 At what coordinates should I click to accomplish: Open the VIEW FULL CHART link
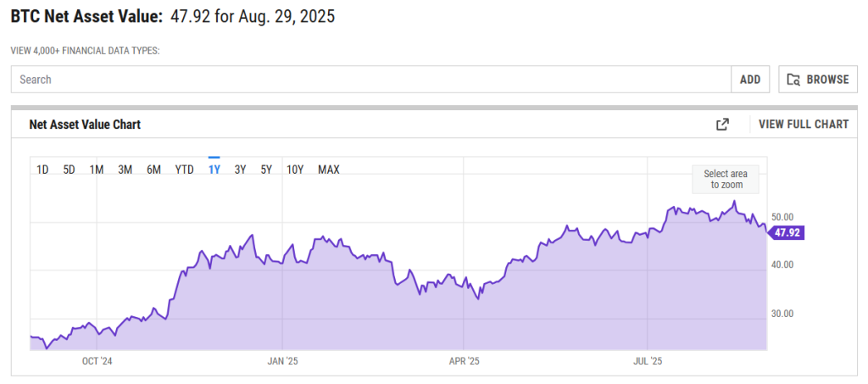click(x=803, y=125)
